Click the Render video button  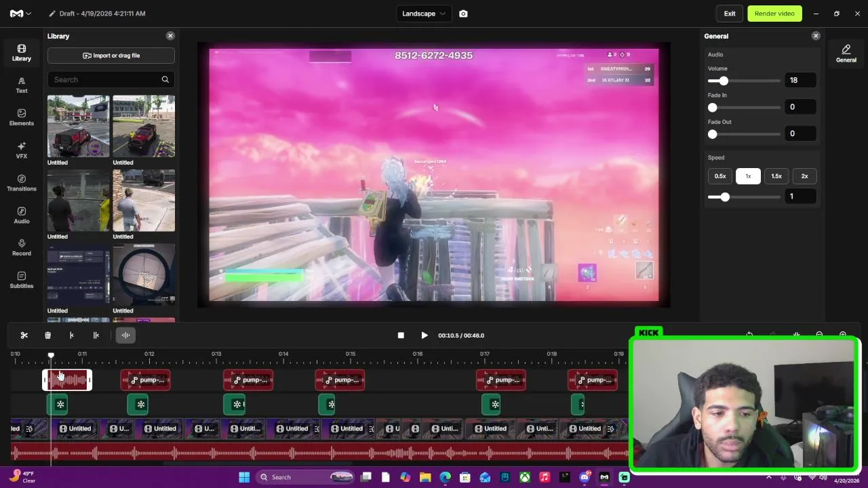pos(774,14)
